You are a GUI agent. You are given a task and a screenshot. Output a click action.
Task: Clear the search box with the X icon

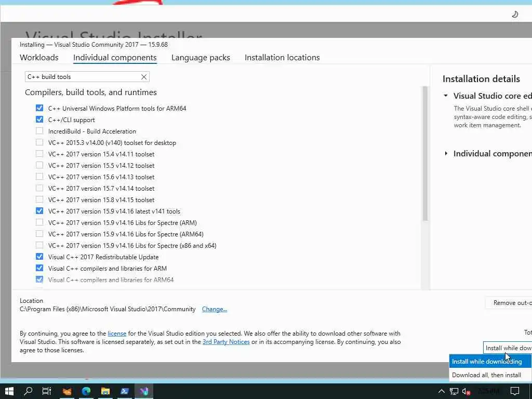pos(144,77)
